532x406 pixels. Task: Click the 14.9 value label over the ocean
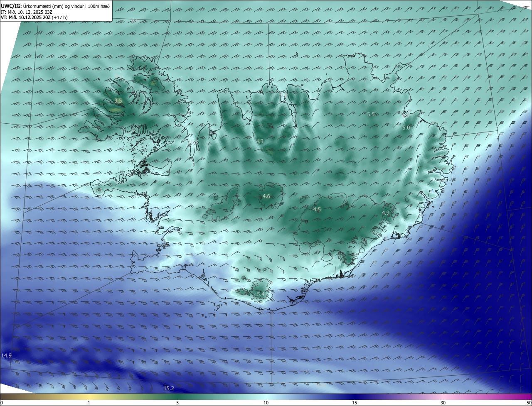tap(6, 356)
